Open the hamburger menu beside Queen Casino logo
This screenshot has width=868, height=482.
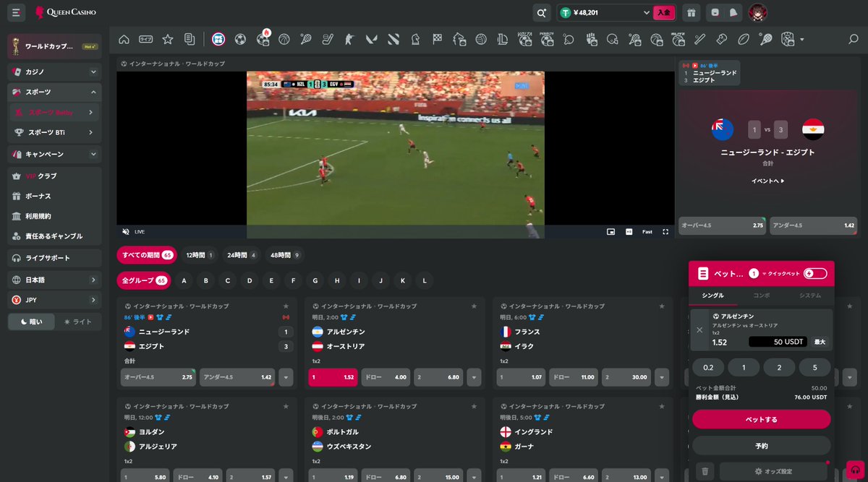(x=16, y=12)
